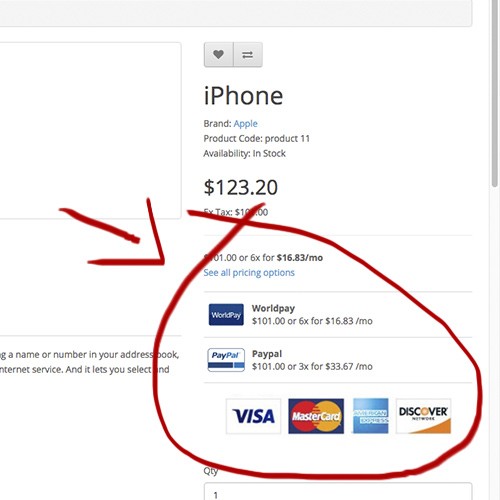500x500 pixels.
Task: Select the WorldPay logo icon
Action: click(x=226, y=315)
